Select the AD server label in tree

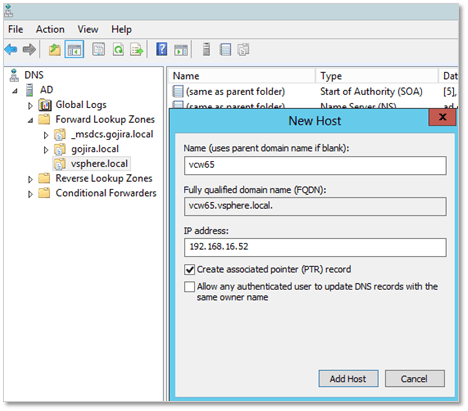tap(46, 90)
